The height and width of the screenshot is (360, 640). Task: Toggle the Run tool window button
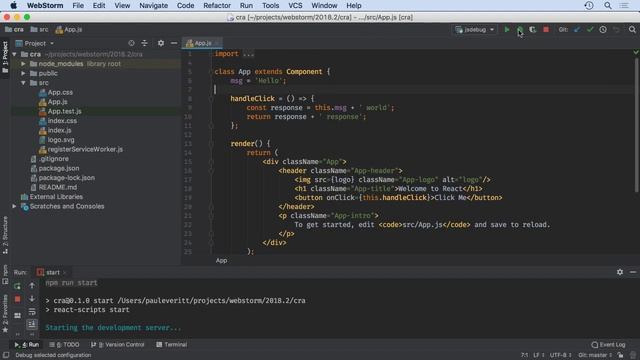pyautogui.click(x=27, y=345)
